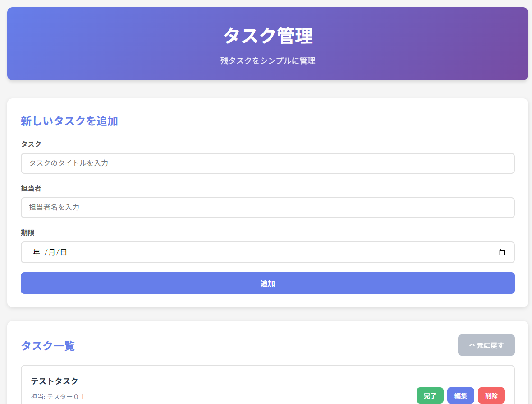Click the 残タスクをシンプルに管理 subtitle
Image resolution: width=532 pixels, height=404 pixels.
click(x=268, y=60)
